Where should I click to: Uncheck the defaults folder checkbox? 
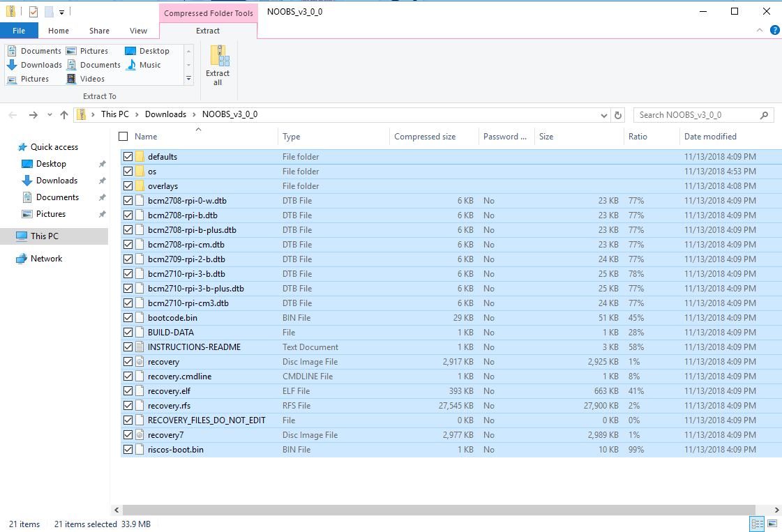click(128, 157)
